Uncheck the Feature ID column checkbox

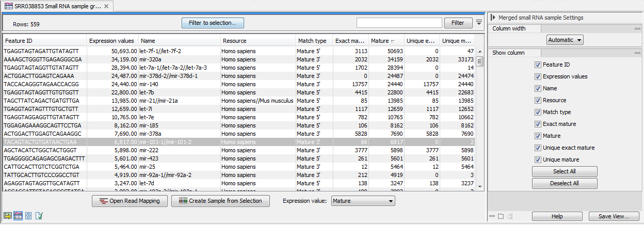point(538,65)
